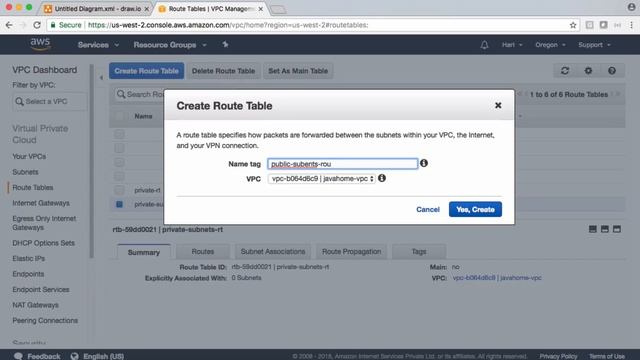This screenshot has width=640, height=360.
Task: Open the settings gear for table preferences
Action: point(588,71)
